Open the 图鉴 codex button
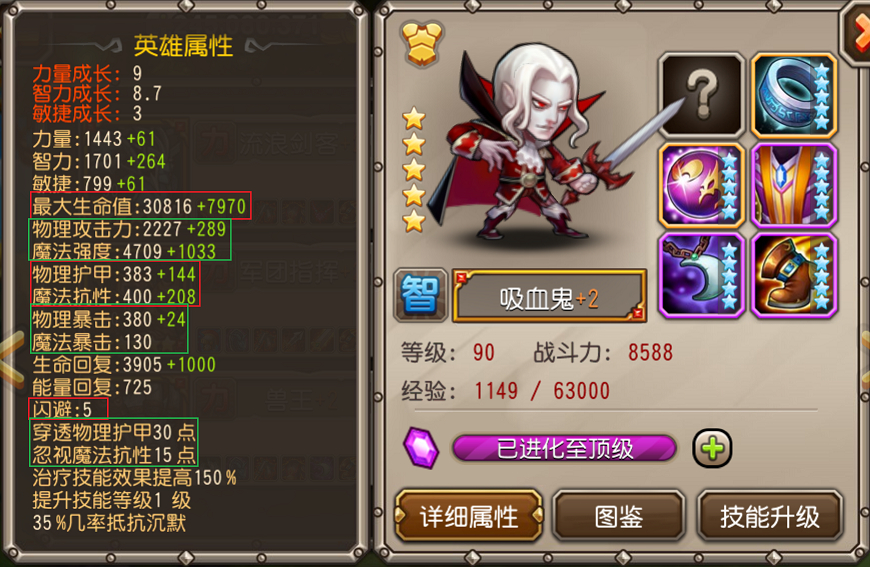 pos(619,516)
